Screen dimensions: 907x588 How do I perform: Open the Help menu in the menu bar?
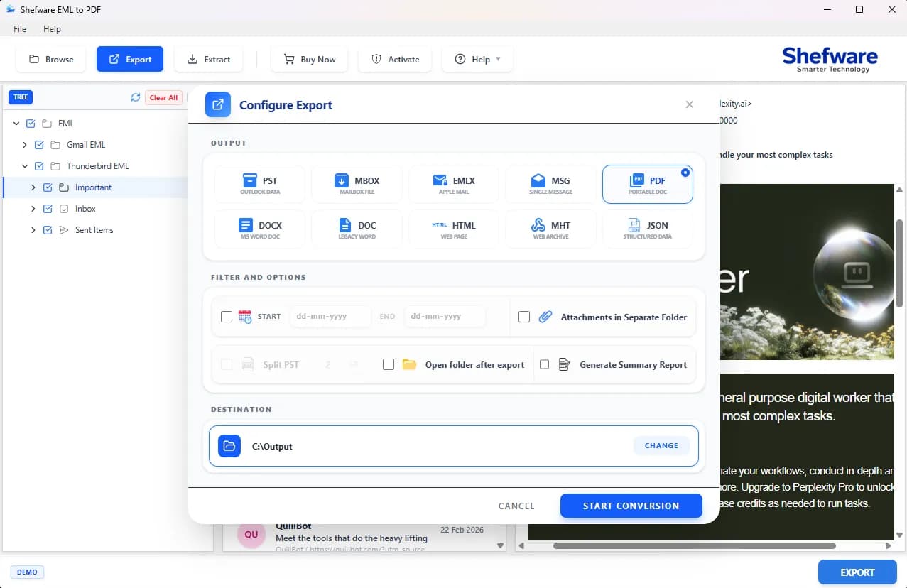tap(52, 29)
